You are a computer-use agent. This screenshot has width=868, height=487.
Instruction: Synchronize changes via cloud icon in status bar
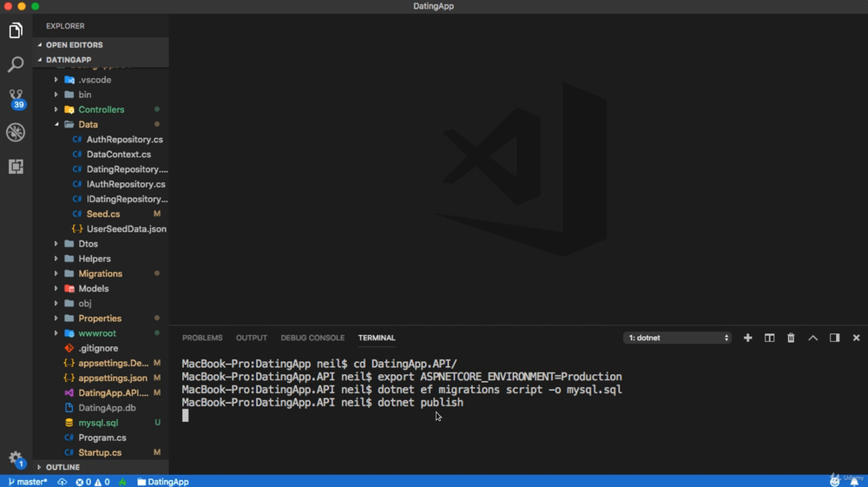[62, 482]
